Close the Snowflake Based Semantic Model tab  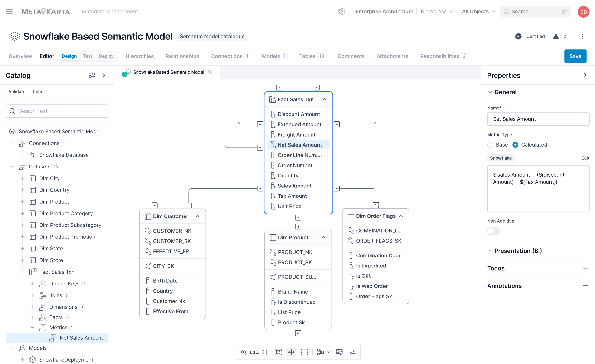pos(210,72)
